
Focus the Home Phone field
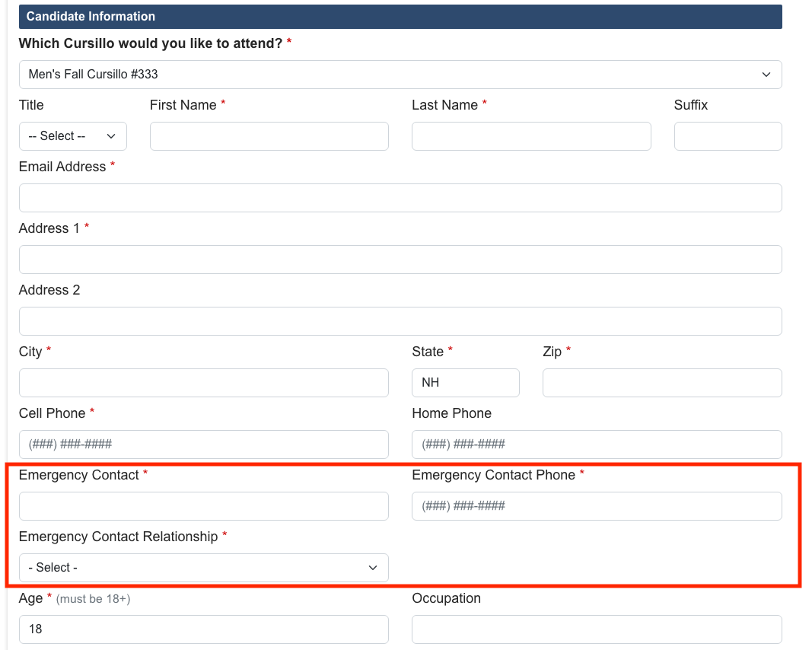point(597,444)
